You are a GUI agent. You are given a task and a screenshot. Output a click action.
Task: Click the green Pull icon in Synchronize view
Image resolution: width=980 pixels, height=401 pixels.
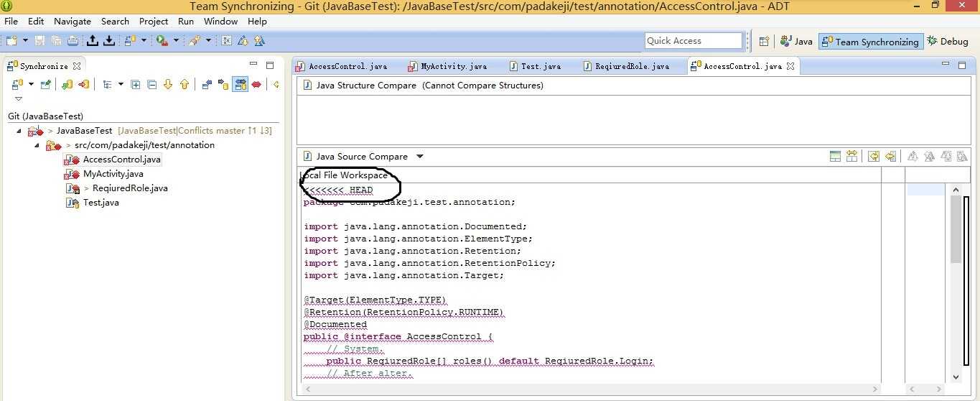[x=67, y=84]
